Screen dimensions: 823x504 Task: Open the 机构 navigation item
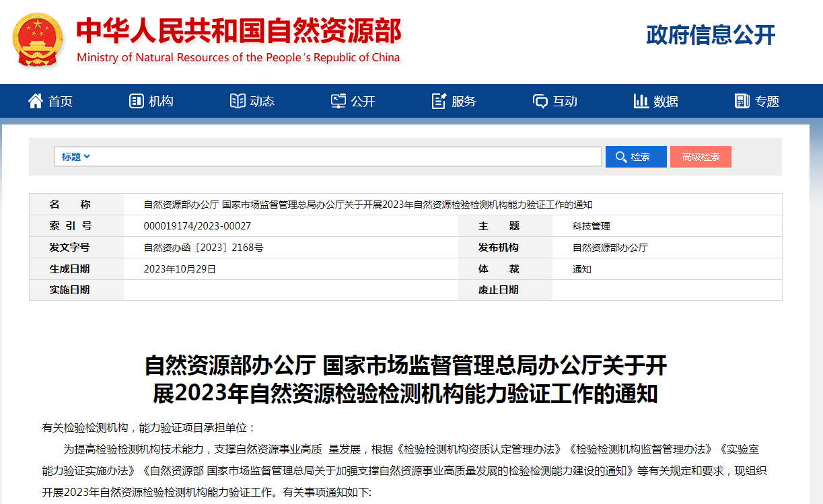[x=162, y=102]
